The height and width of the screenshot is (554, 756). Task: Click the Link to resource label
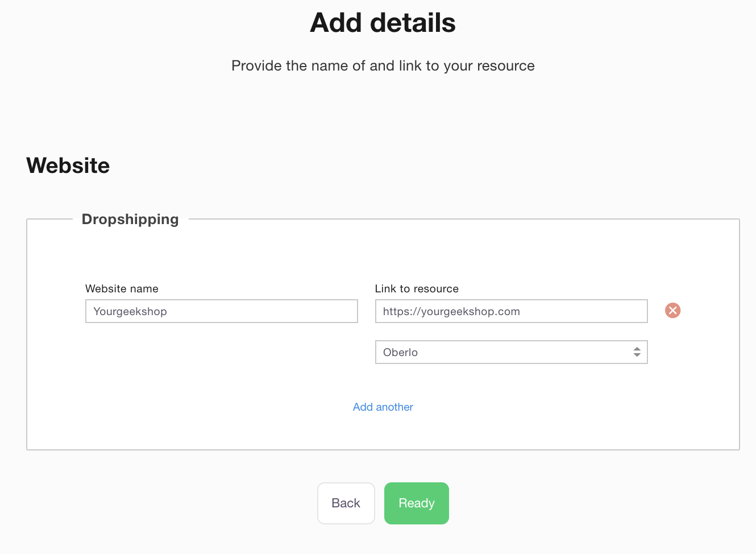pos(417,288)
